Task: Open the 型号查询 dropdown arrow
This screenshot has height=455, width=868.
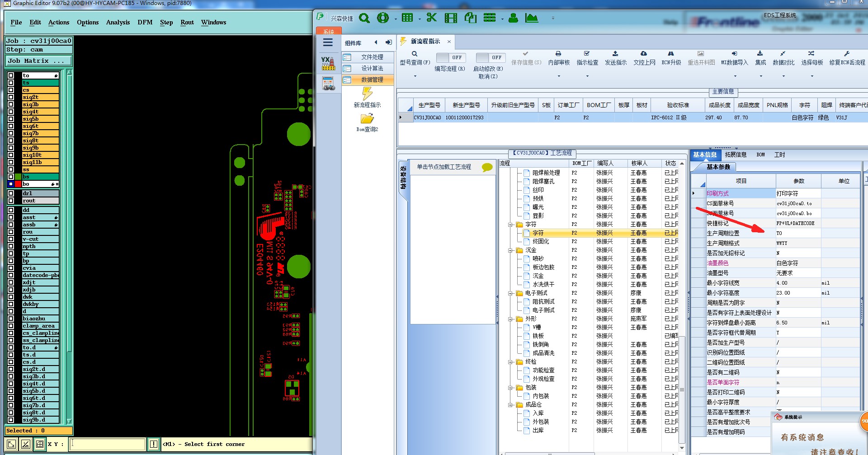Action: (415, 76)
